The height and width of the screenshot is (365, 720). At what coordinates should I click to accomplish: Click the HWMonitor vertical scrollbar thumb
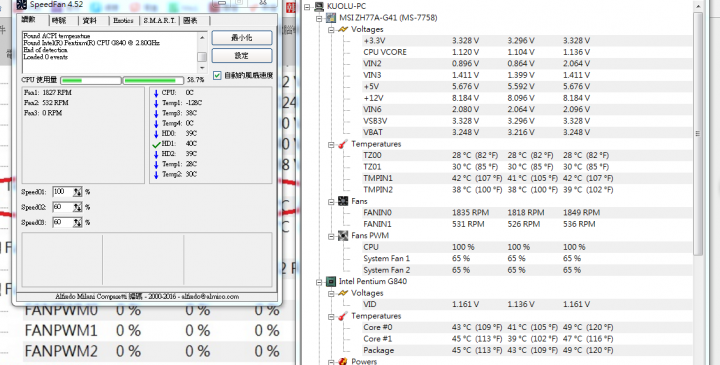point(698,133)
